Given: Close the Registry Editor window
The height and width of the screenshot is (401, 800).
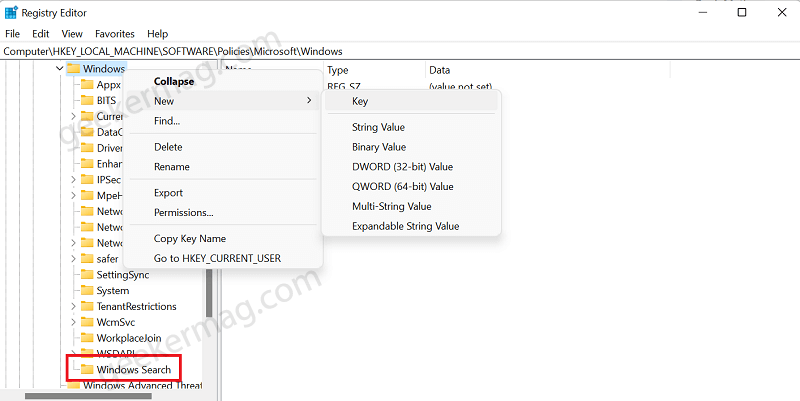Looking at the screenshot, I should click(x=782, y=12).
